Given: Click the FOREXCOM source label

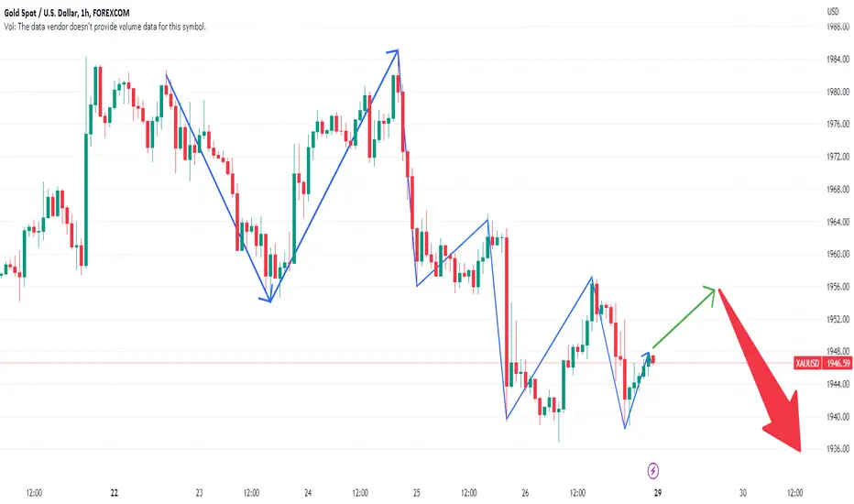Looking at the screenshot, I should (111, 13).
